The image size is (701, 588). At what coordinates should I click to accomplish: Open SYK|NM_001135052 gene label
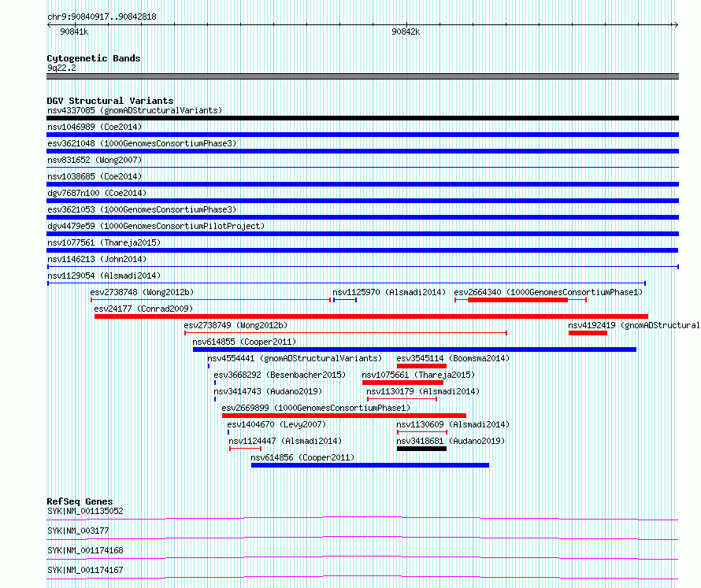point(85,511)
